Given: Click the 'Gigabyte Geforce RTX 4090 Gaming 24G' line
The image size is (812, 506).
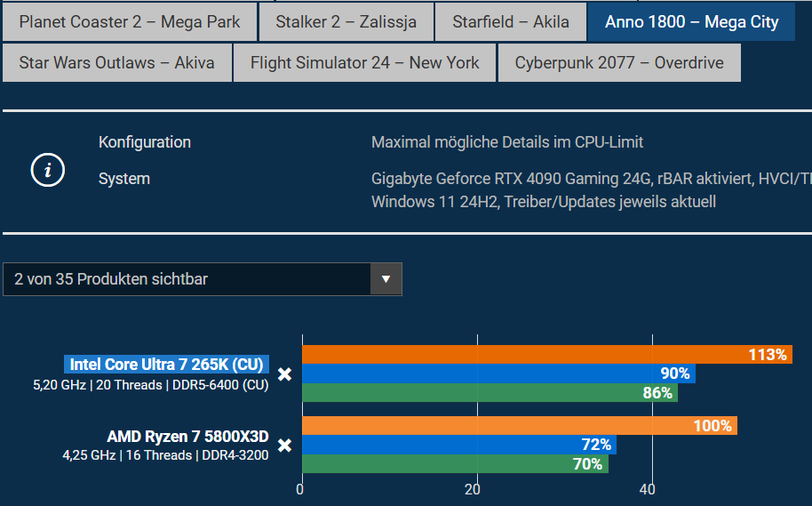Looking at the screenshot, I should pos(592,179).
